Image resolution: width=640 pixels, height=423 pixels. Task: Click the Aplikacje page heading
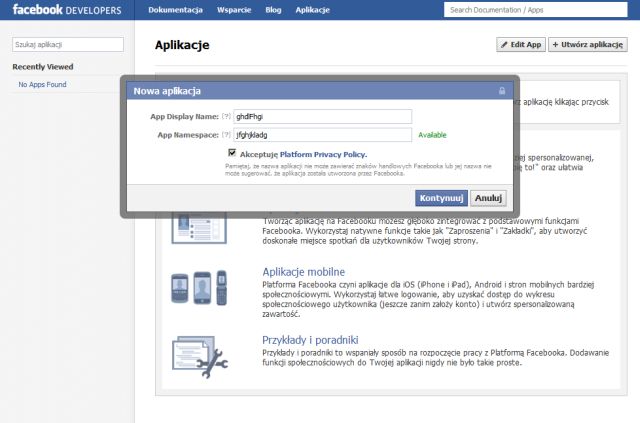tap(182, 45)
